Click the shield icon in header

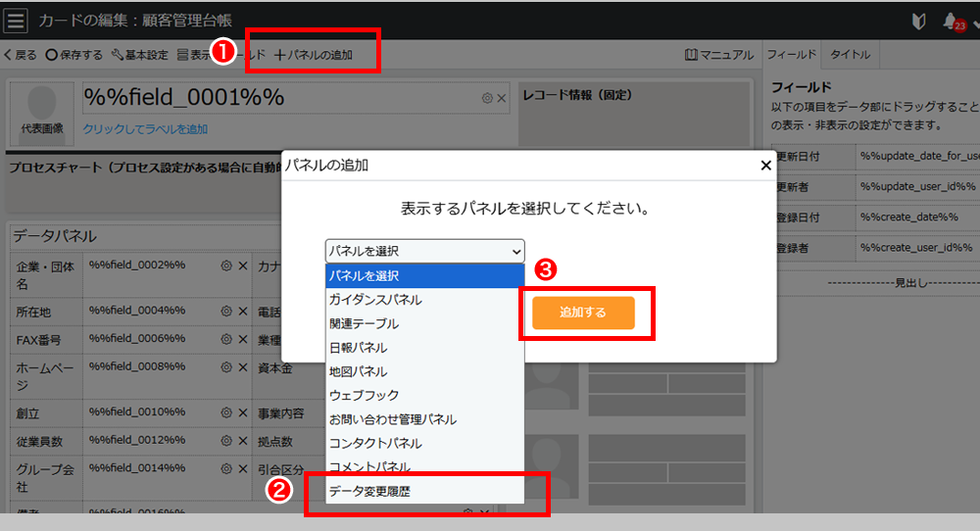(918, 22)
